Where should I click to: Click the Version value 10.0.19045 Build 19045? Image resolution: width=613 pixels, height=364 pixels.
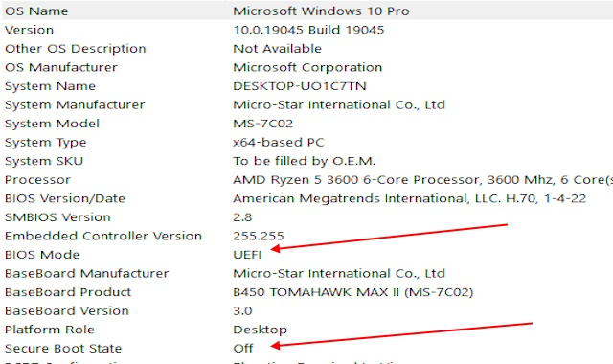click(308, 30)
